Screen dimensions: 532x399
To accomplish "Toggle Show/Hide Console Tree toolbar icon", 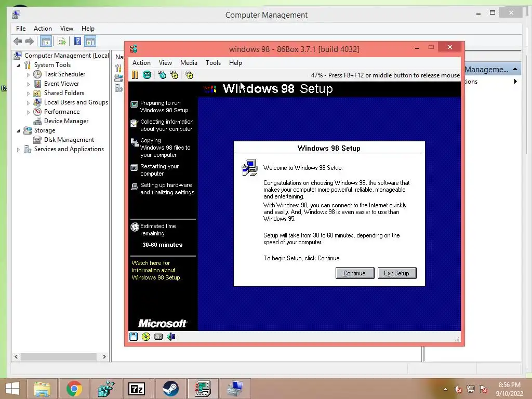I will [46, 42].
